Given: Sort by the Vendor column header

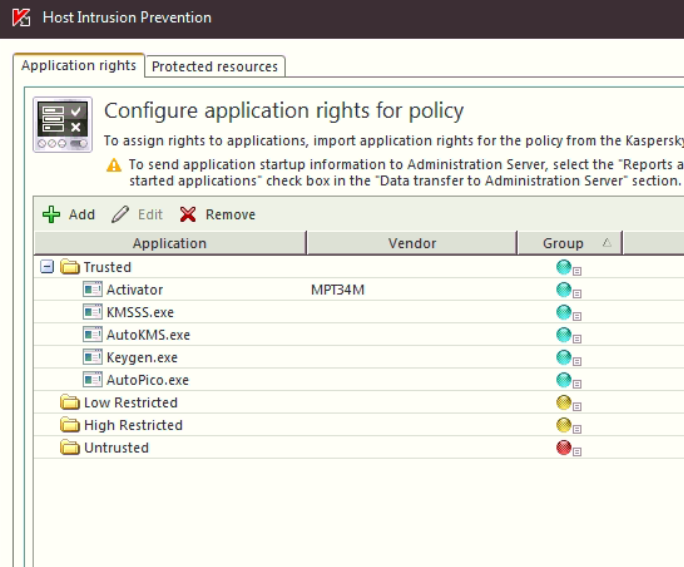Looking at the screenshot, I should click(x=412, y=243).
